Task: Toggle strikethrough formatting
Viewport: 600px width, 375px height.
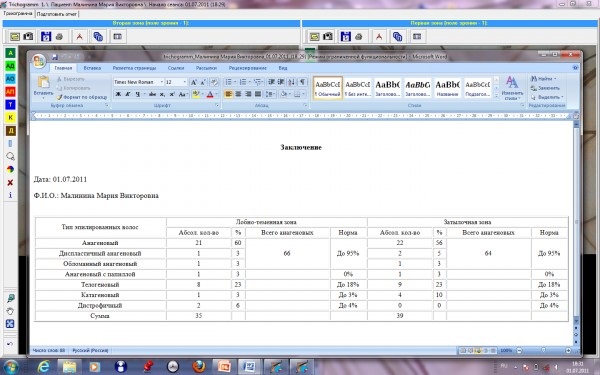Action: pyautogui.click(x=153, y=94)
